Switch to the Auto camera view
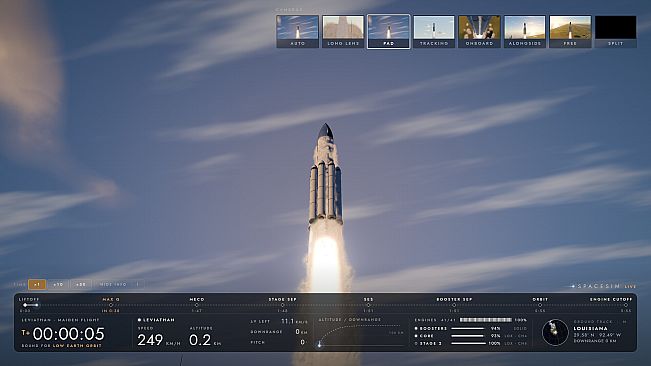 [x=297, y=31]
